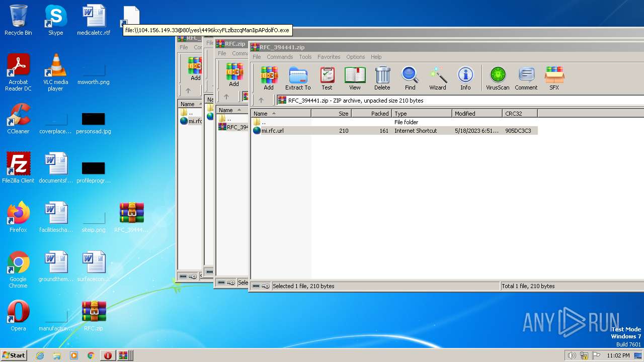Viewport: 644px width, 362px height.
Task: Open the VLC media player shortcut
Action: pyautogui.click(x=55, y=72)
